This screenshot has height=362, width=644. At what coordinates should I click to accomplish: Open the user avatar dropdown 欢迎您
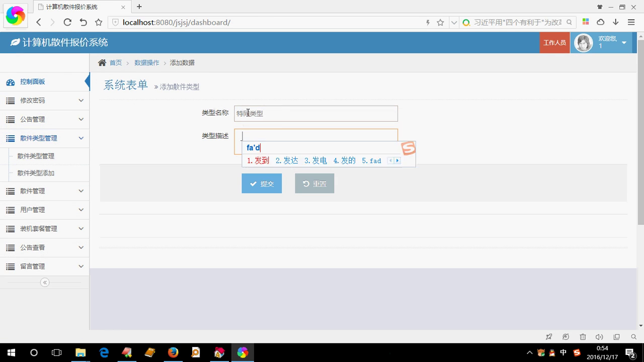[602, 43]
